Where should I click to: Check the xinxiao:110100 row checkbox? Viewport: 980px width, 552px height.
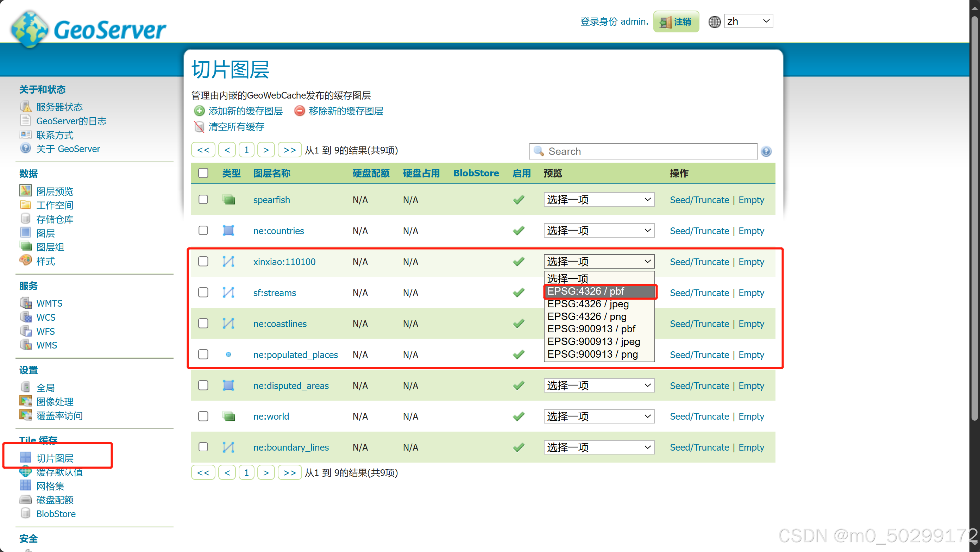pos(203,261)
